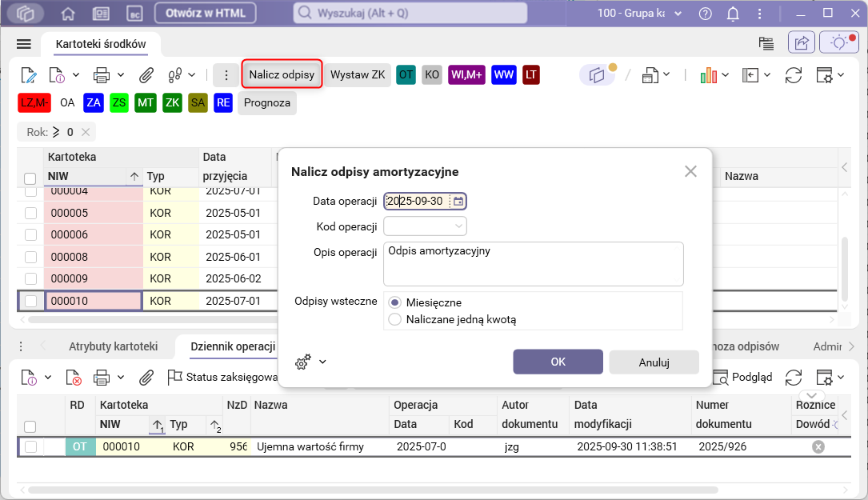Image resolution: width=868 pixels, height=500 pixels.
Task: Toggle the lightbulb hints icon
Action: pos(838,42)
